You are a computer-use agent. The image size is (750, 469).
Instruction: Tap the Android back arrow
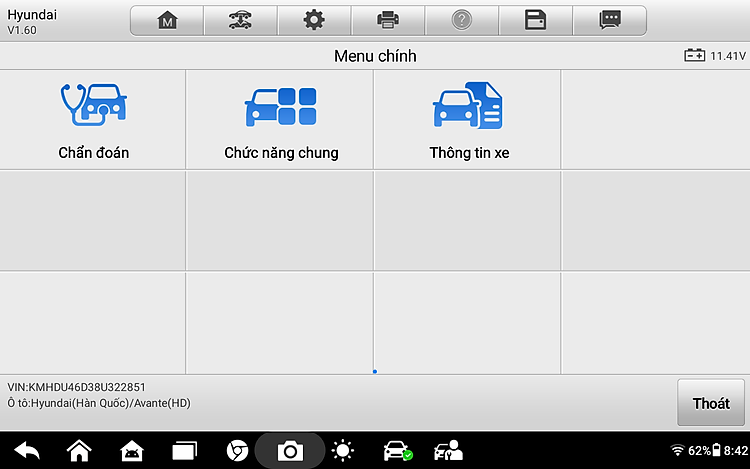27,451
